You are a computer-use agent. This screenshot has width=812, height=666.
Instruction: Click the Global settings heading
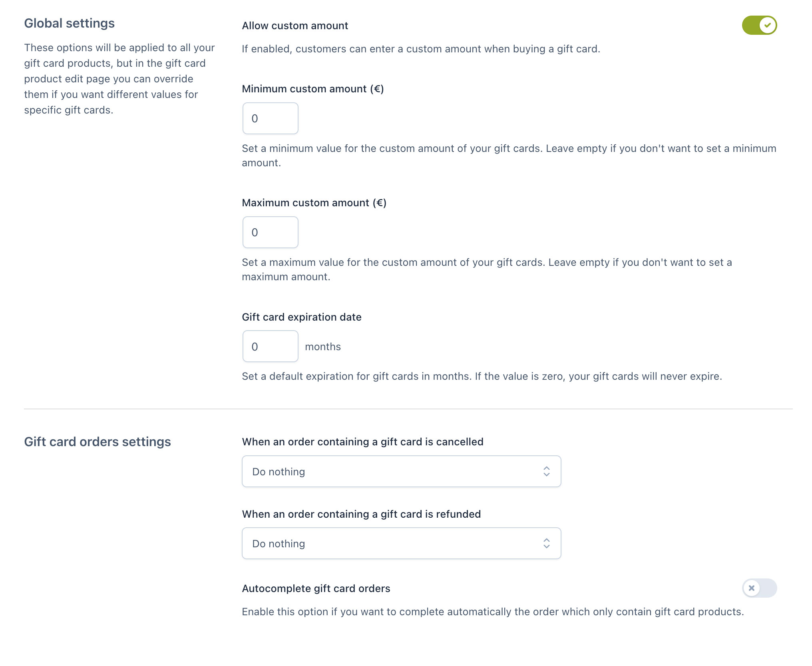pyautogui.click(x=69, y=23)
